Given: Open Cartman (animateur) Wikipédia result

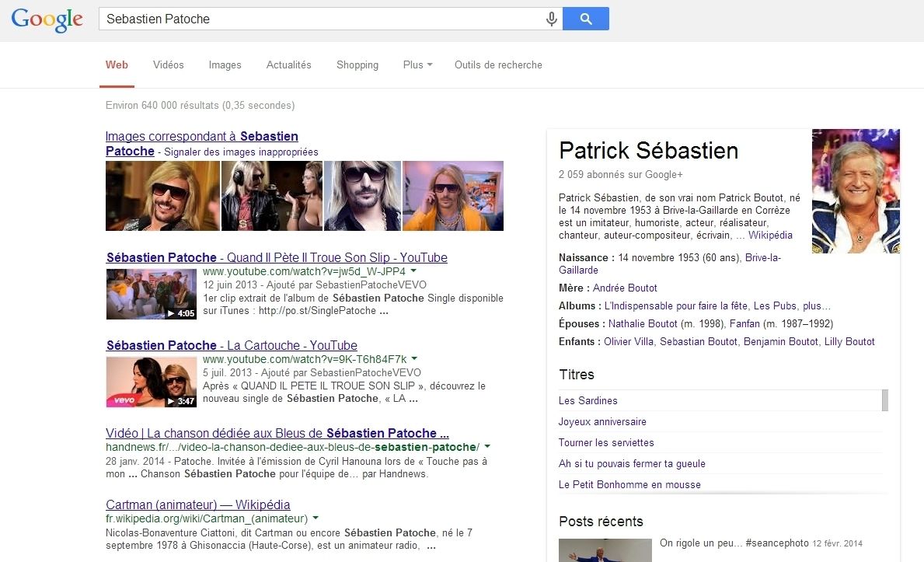Looking at the screenshot, I should 198,504.
